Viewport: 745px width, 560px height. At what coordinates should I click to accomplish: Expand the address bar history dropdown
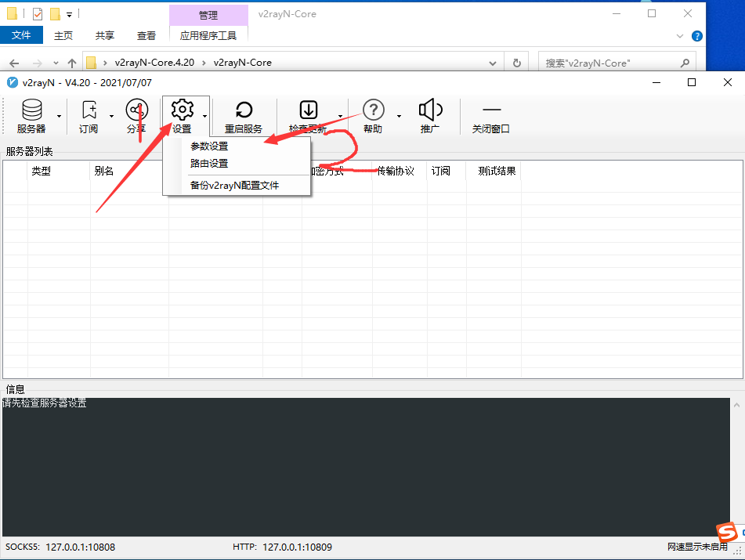pos(493,63)
